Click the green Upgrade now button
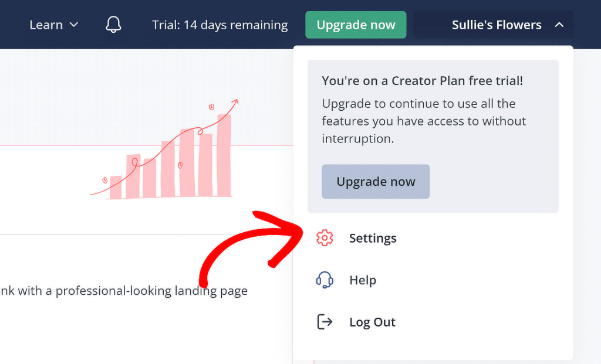This screenshot has height=364, width=601. pyautogui.click(x=356, y=24)
